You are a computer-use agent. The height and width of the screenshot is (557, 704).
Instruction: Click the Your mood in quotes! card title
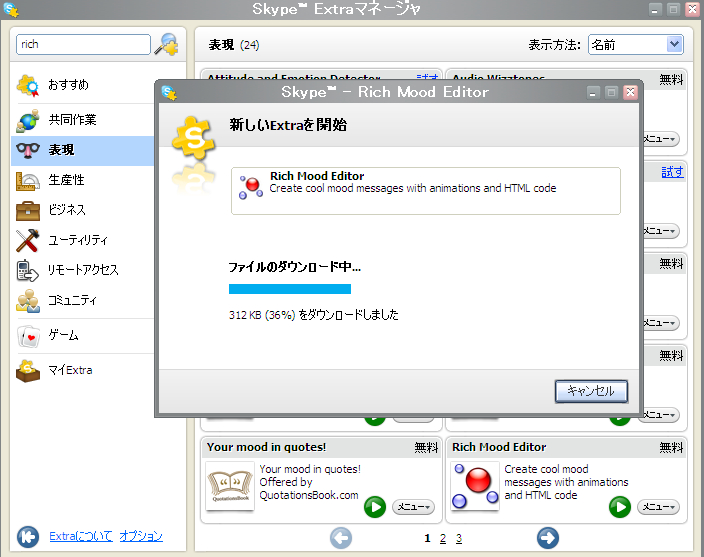pos(267,447)
